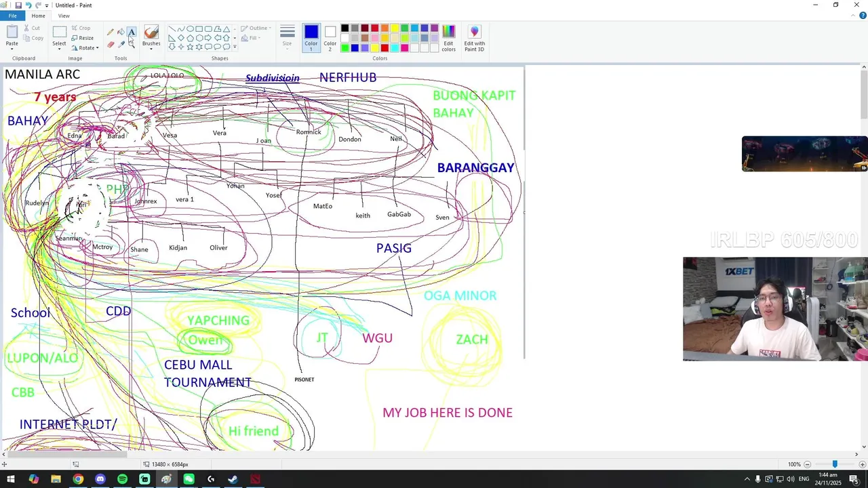This screenshot has width=868, height=488.
Task: Pick the yellow swatch in top palette row
Action: [x=395, y=28]
